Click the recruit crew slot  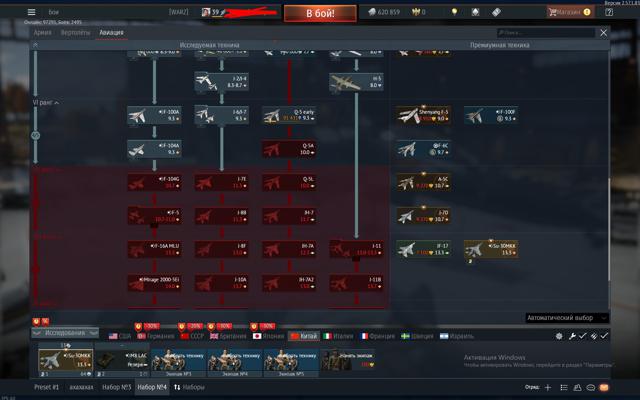click(x=347, y=360)
